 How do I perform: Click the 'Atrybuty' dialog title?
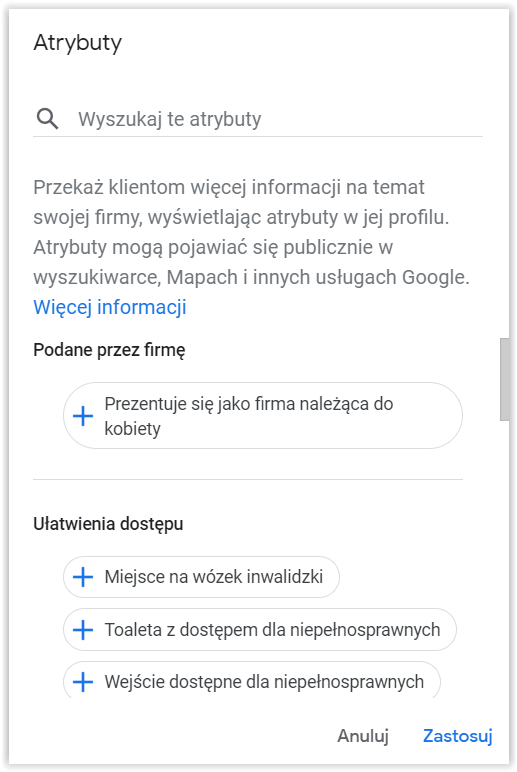tap(78, 43)
